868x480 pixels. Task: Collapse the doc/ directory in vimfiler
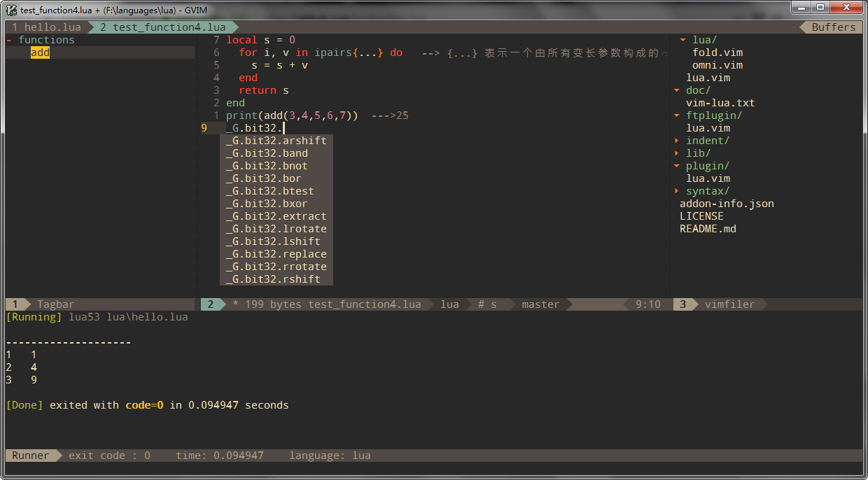697,90
